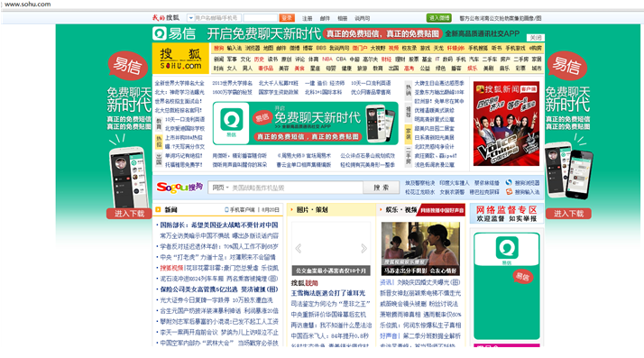Click the 搜狗输入法 icon
644x358 pixels.
(509, 192)
